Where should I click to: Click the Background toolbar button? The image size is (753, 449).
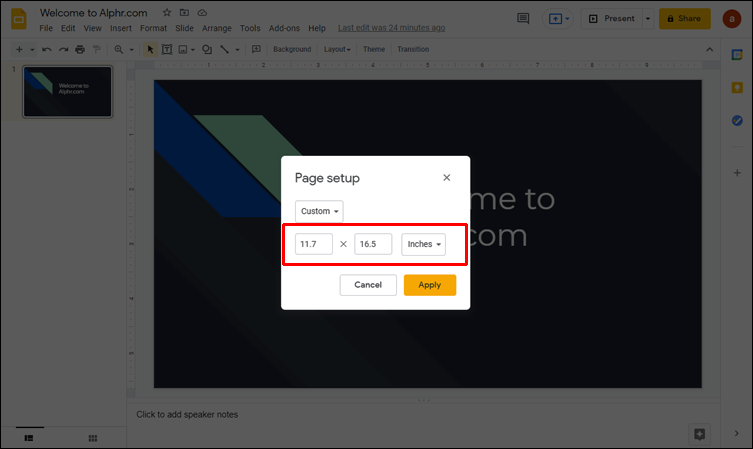(x=292, y=49)
